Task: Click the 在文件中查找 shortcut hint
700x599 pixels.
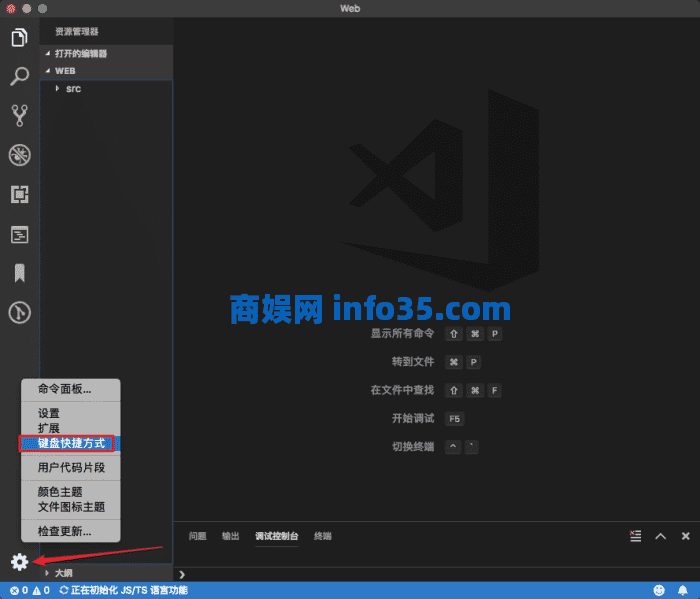Action: point(402,390)
